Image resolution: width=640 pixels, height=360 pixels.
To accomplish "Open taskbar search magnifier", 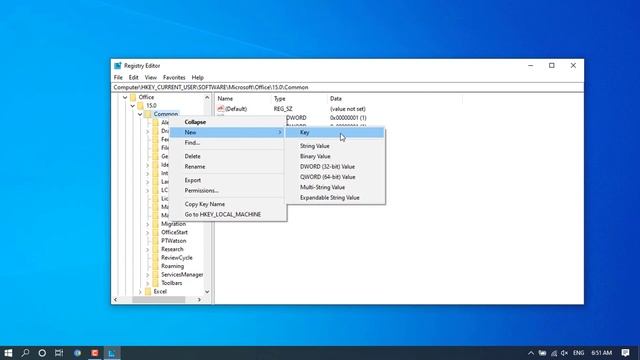I will point(25,353).
